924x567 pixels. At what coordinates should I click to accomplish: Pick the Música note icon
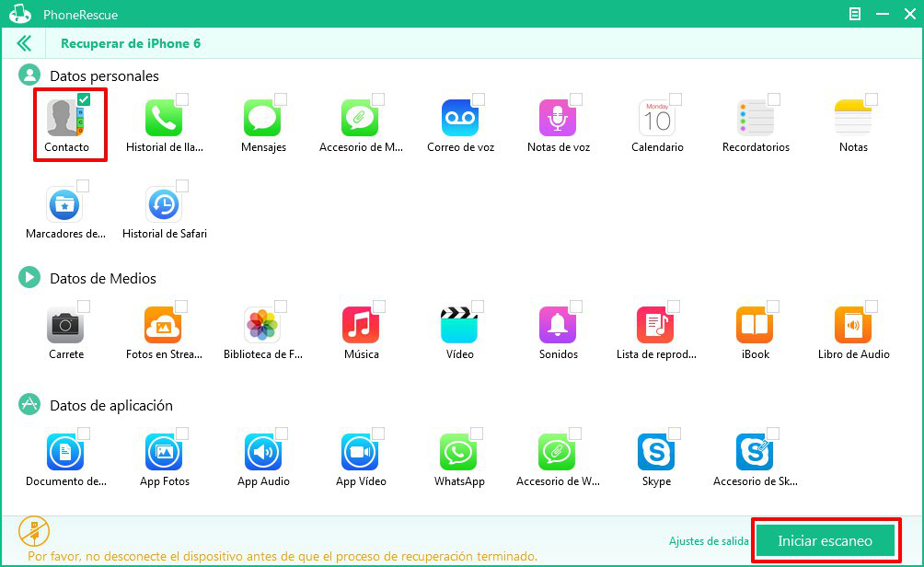[x=361, y=325]
